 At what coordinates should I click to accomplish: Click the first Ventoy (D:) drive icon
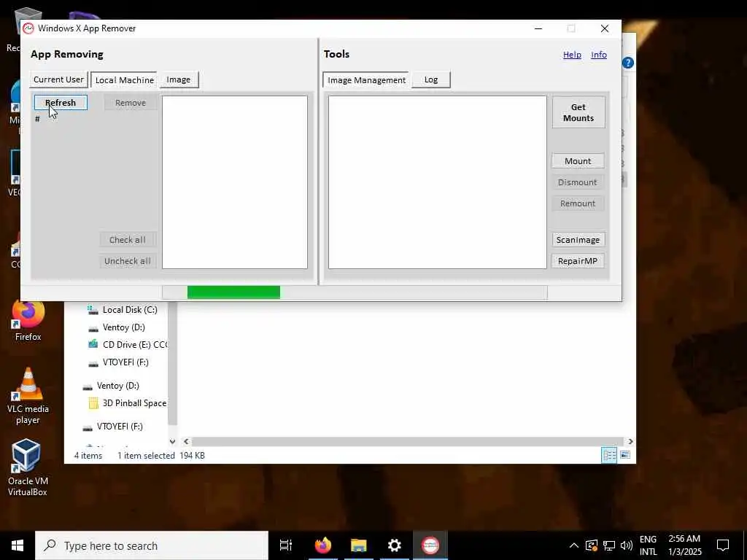[93, 328]
